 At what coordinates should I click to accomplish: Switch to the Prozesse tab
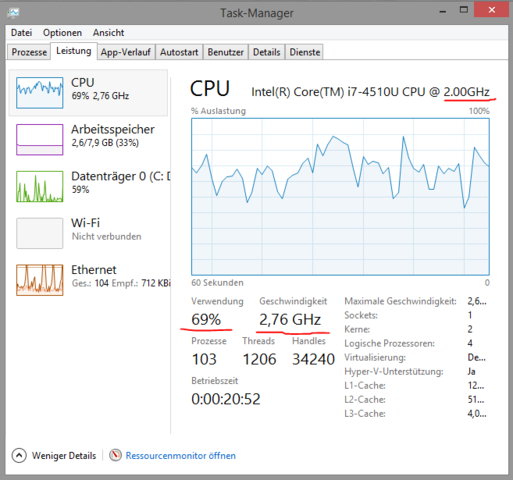(29, 52)
